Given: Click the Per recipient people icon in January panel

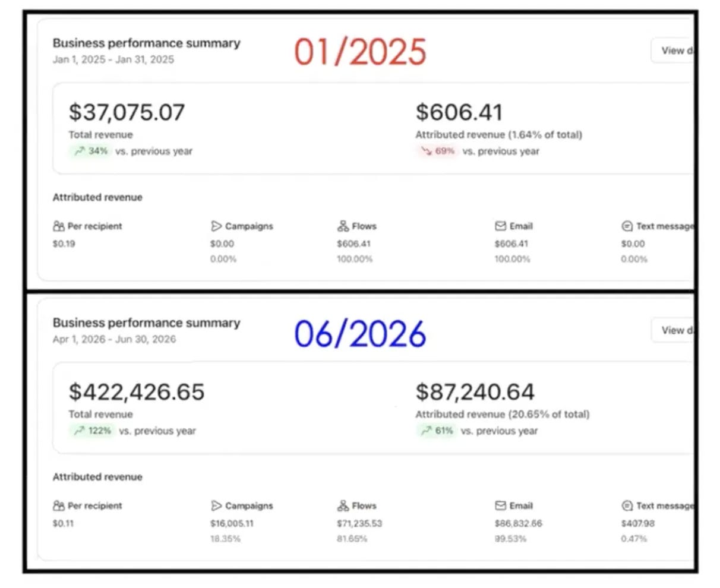Looking at the screenshot, I should tap(58, 226).
